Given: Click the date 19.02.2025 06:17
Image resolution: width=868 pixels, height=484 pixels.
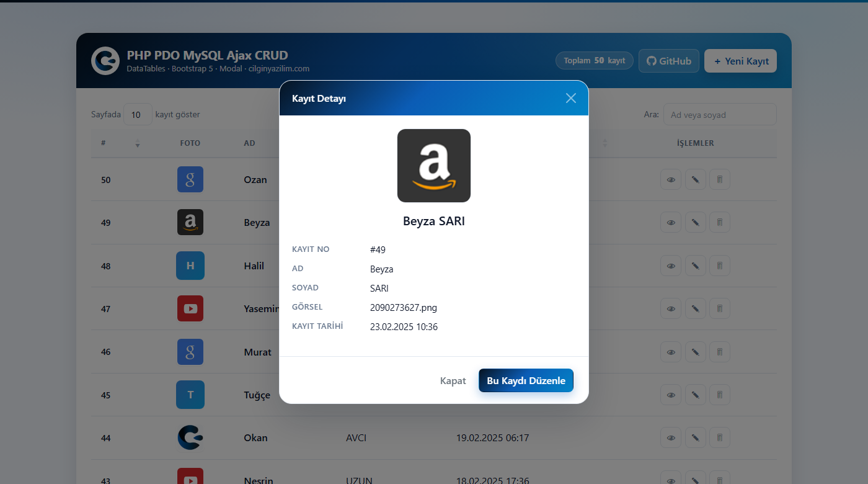Looking at the screenshot, I should point(493,438).
